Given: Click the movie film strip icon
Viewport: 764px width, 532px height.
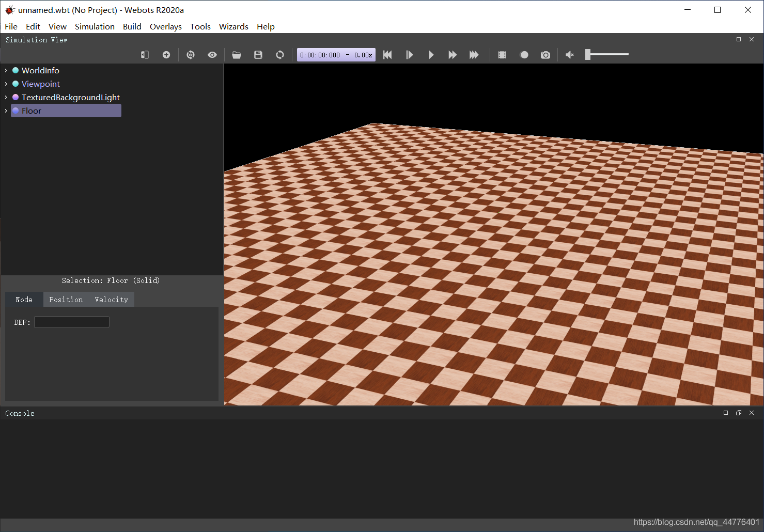Looking at the screenshot, I should coord(502,55).
